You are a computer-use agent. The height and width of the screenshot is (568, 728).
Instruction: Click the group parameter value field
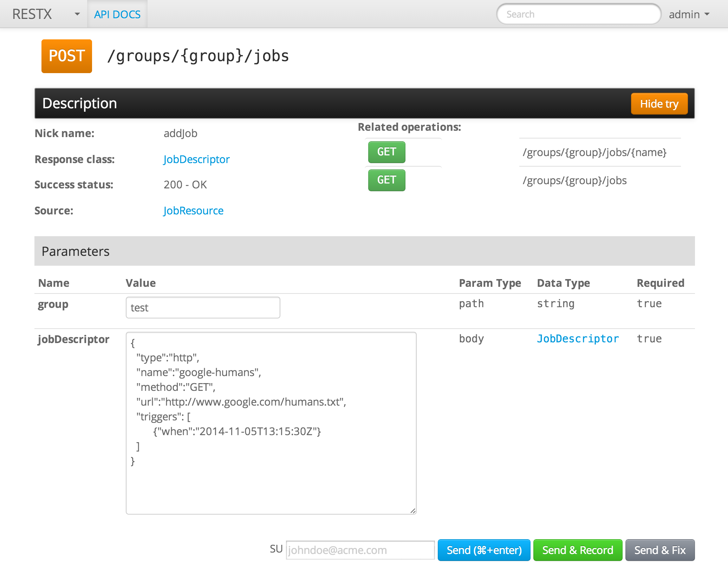(203, 308)
